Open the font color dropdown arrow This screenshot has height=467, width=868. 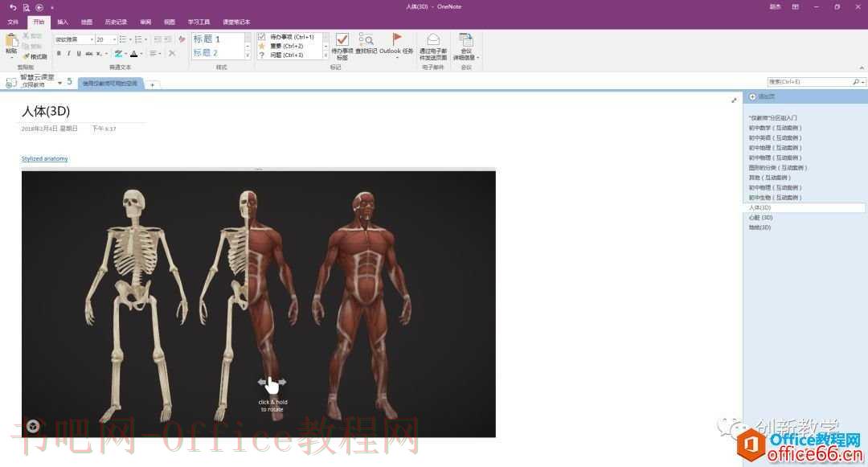coord(141,54)
